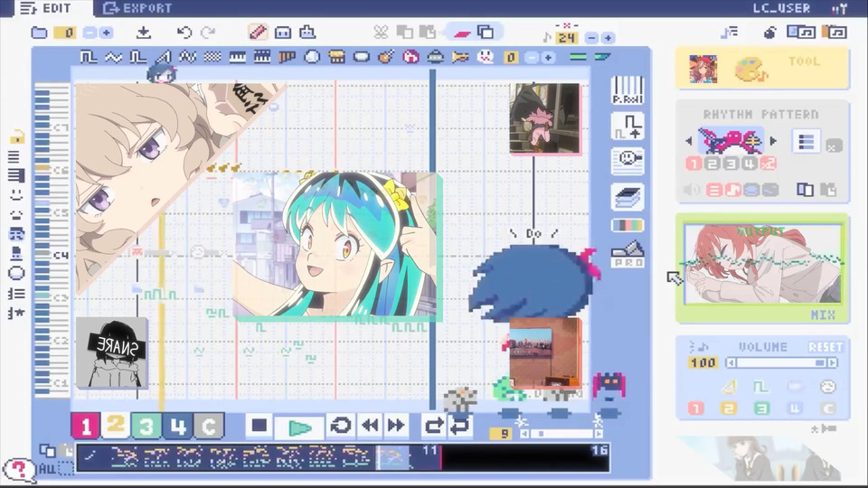Decrease the tempo value 24
Image resolution: width=868 pixels, height=488 pixels.
591,38
